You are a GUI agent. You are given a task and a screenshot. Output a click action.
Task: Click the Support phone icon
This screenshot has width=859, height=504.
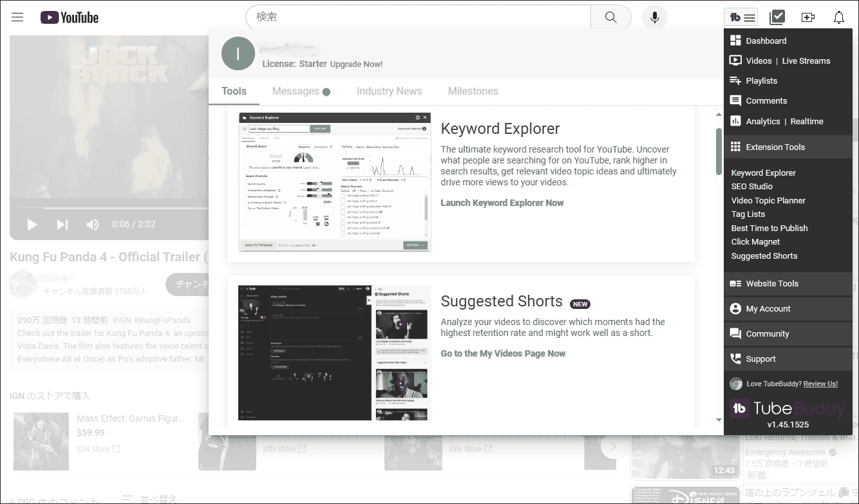735,359
